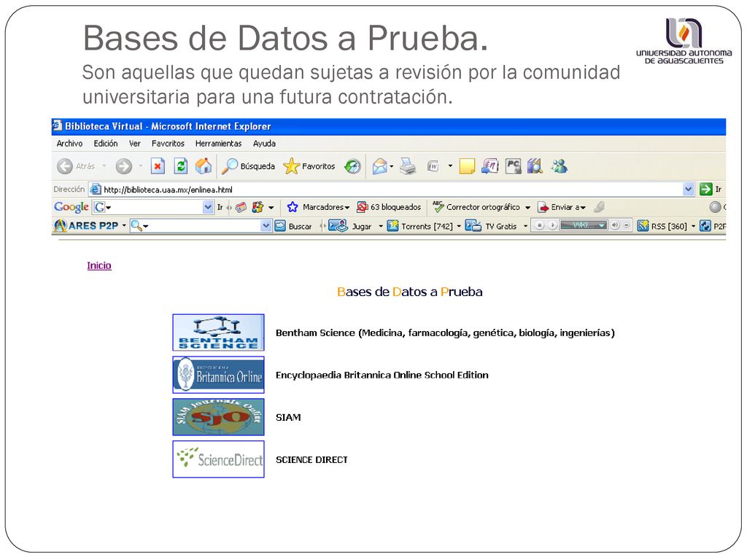Open the Messenger people icon
Screen dimensions: 747x560
point(560,166)
